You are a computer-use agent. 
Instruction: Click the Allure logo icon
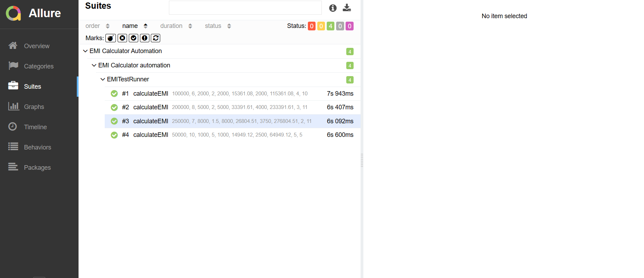pos(14,13)
